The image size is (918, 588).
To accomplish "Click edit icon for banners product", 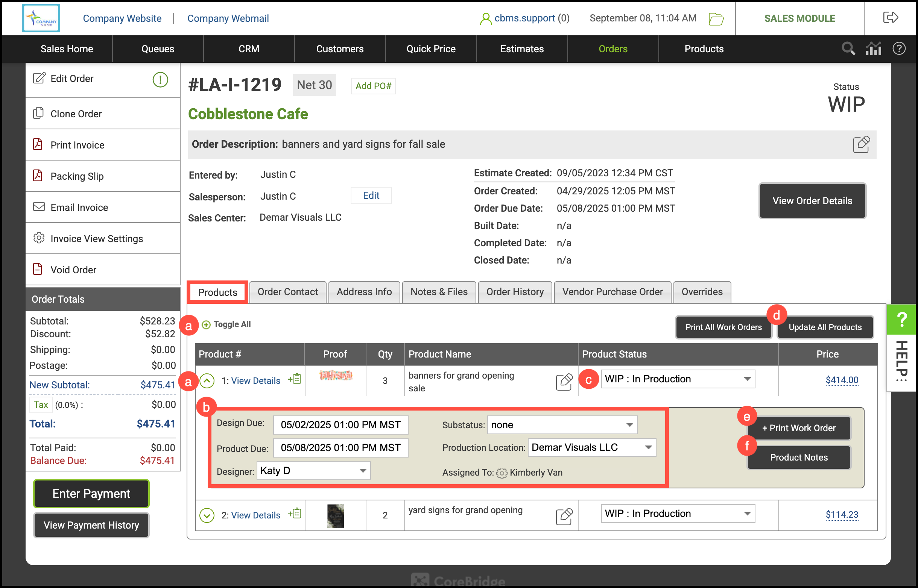I will click(x=564, y=382).
